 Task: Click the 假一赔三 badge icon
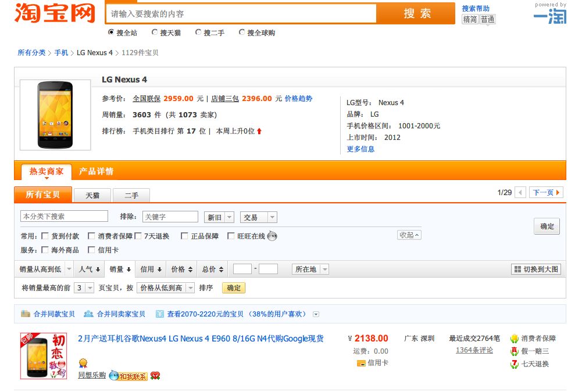pyautogui.click(x=515, y=351)
